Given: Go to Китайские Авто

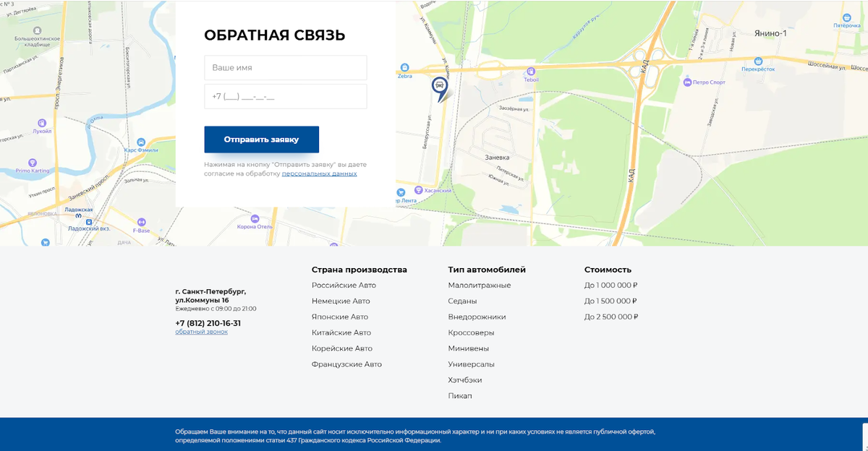Looking at the screenshot, I should 341,332.
